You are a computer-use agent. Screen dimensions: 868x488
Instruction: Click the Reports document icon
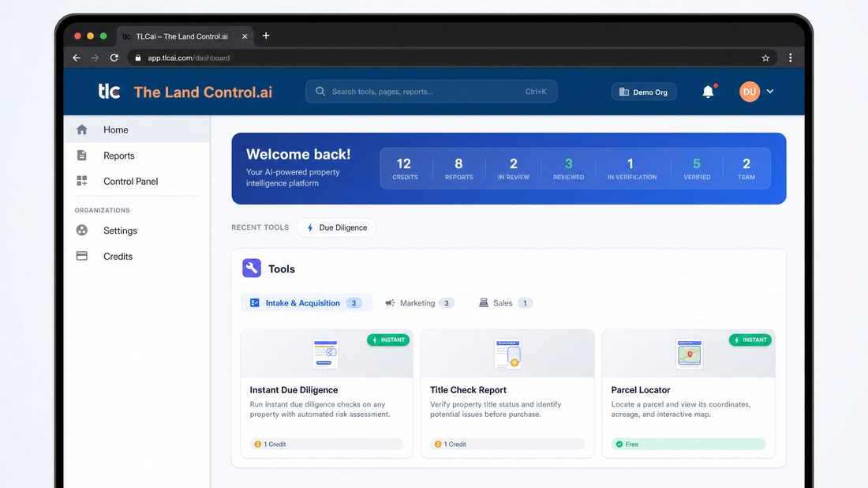(82, 155)
